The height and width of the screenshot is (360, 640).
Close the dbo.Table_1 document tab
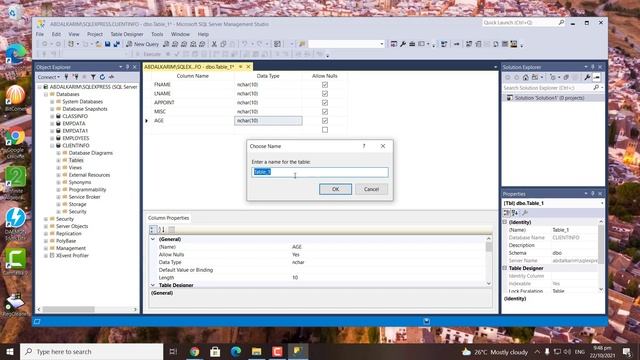(248, 67)
